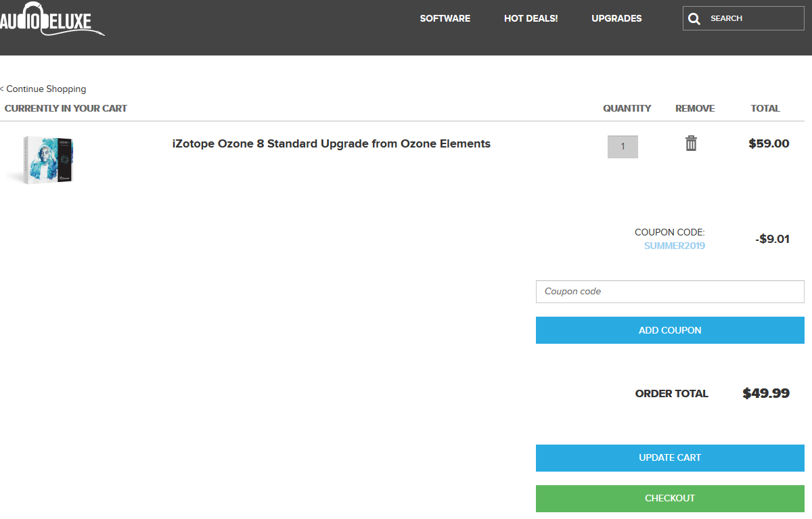Open the Hot Deals! menu
Viewport: 812px width, 519px height.
[531, 18]
